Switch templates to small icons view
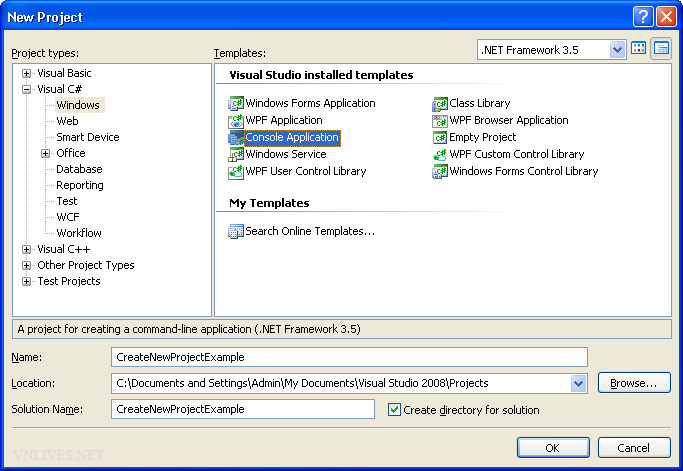Screen dimensions: 683x471 coord(661,48)
